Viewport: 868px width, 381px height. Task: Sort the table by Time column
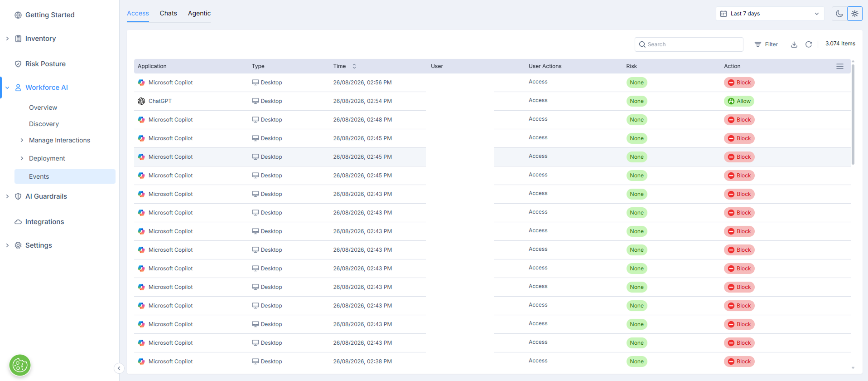pos(354,66)
